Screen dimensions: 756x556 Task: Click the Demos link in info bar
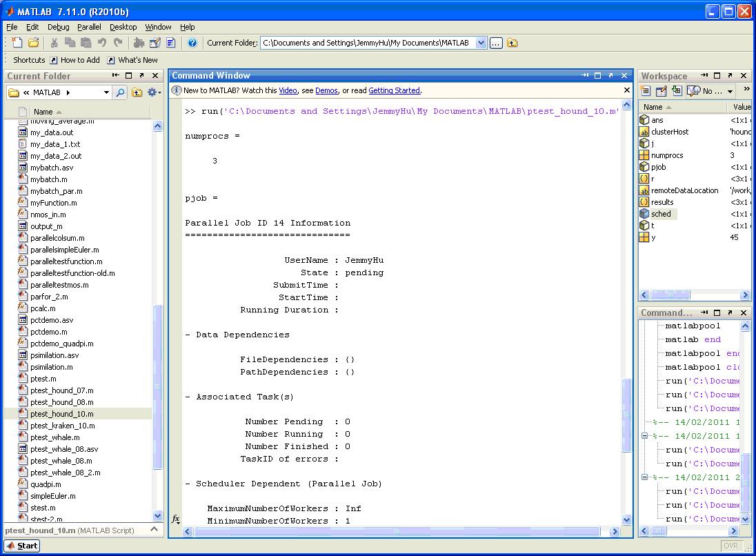pyautogui.click(x=326, y=90)
